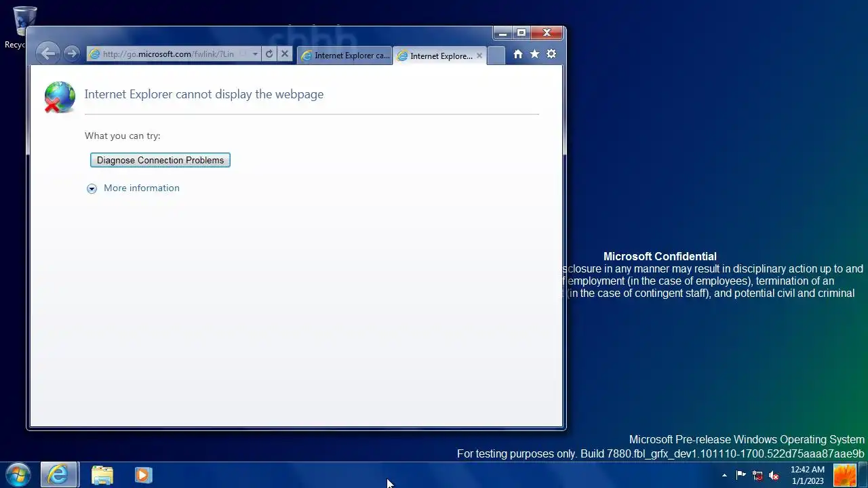Stop loading with the X icon beside refresh
The height and width of the screenshot is (488, 868).
tap(285, 54)
